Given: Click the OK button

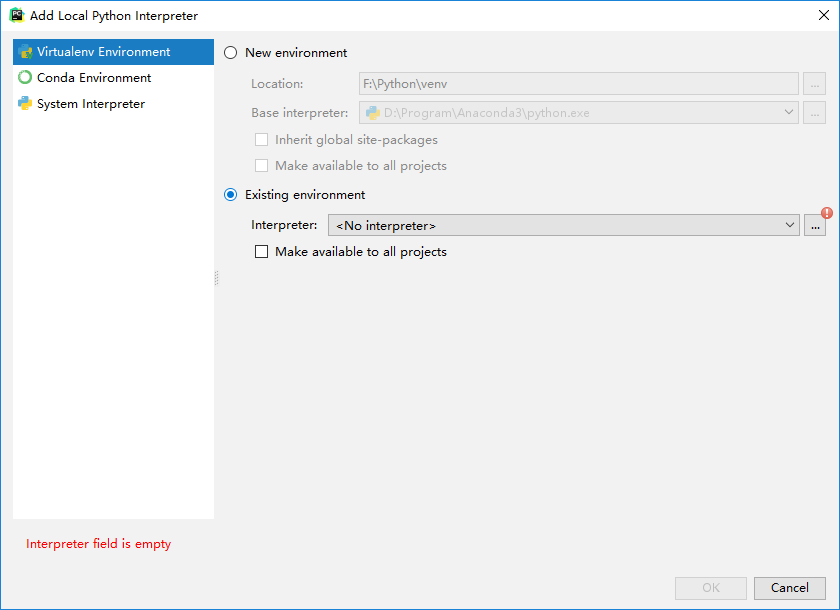Looking at the screenshot, I should [711, 588].
